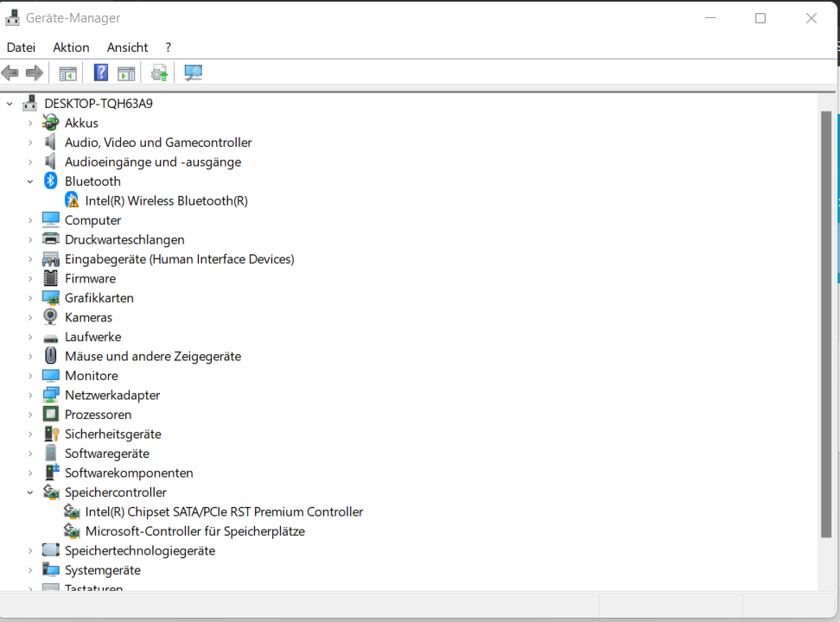The height and width of the screenshot is (622, 840).
Task: Click the Bluetooth category icon
Action: [51, 181]
